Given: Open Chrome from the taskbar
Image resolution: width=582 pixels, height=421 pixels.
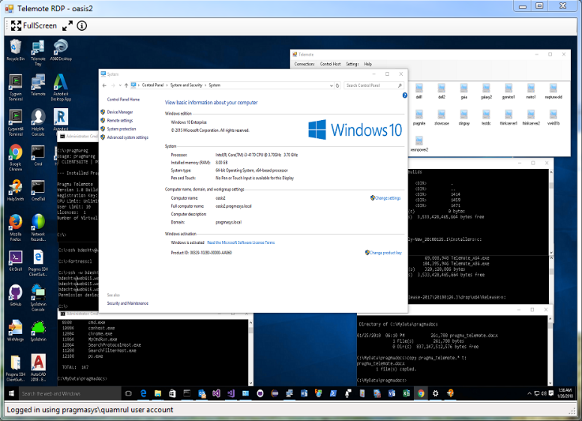Looking at the screenshot, I should pos(421,393).
